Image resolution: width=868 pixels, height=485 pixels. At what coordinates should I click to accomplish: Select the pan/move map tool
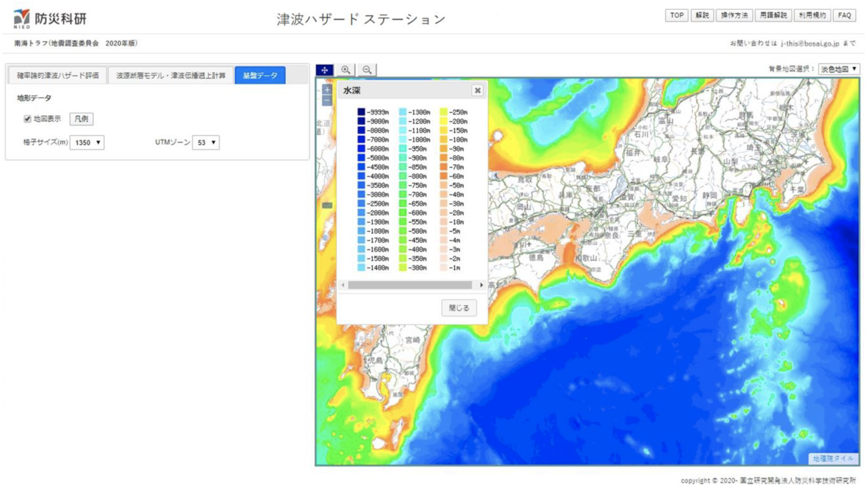325,70
